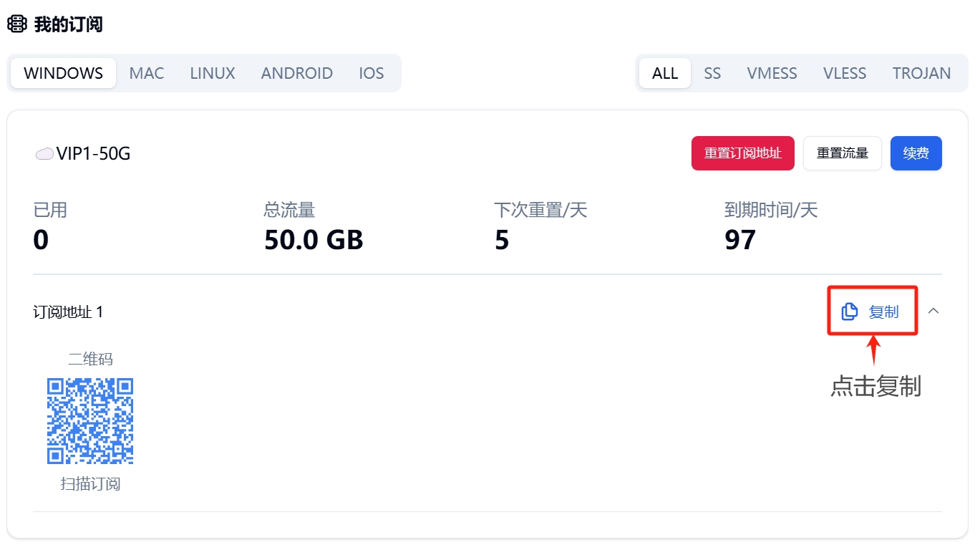Click the blue 续费 renewal button
The height and width of the screenshot is (550, 980).
916,153
